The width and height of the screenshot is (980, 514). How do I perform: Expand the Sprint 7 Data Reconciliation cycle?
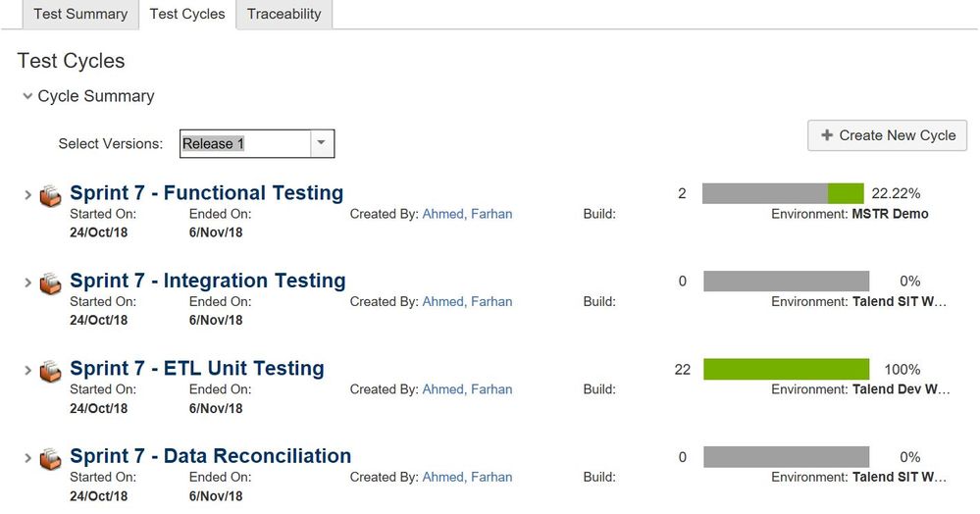(x=27, y=458)
